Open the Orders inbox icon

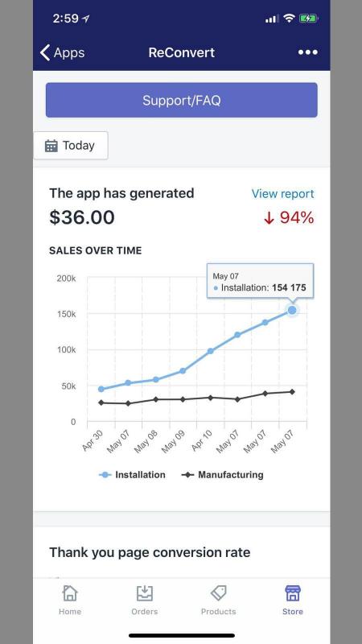click(145, 593)
